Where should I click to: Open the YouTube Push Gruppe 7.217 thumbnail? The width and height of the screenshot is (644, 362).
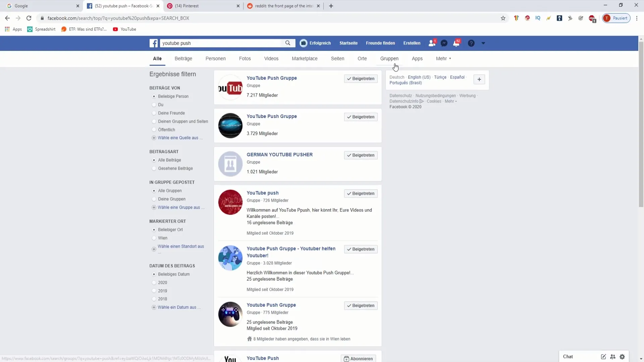[x=230, y=88]
